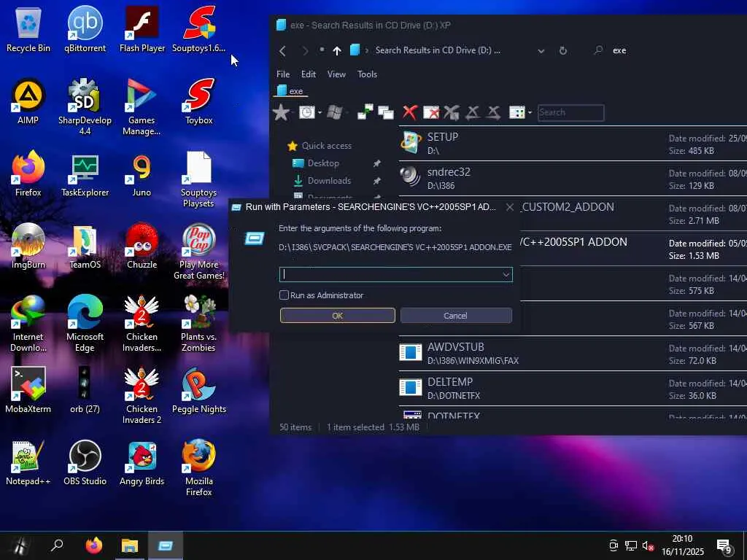The image size is (747, 560).
Task: Click the green-arrow windows switch toolbar icon
Action: (x=365, y=112)
